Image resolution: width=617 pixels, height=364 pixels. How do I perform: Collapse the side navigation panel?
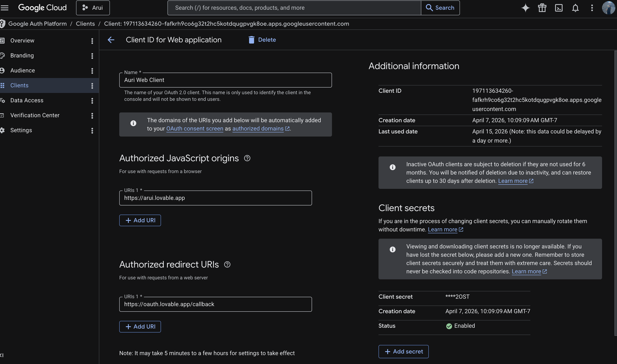2,355
